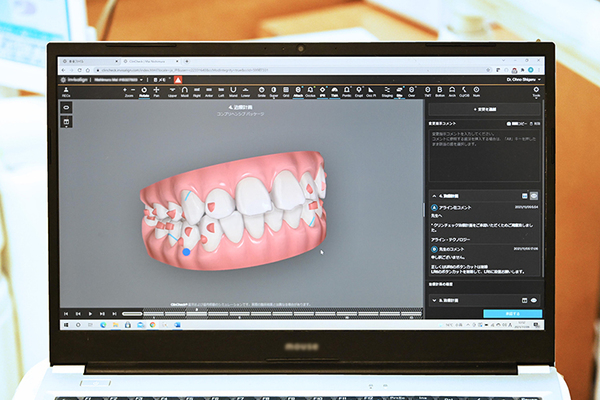Screen dimensions: 600x400
Task: Click the blue approve button
Action: coord(512,313)
